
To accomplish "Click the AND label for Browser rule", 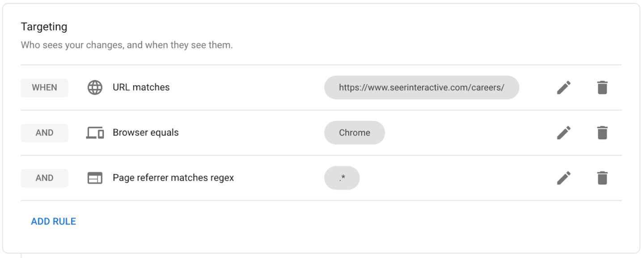I will coord(44,133).
